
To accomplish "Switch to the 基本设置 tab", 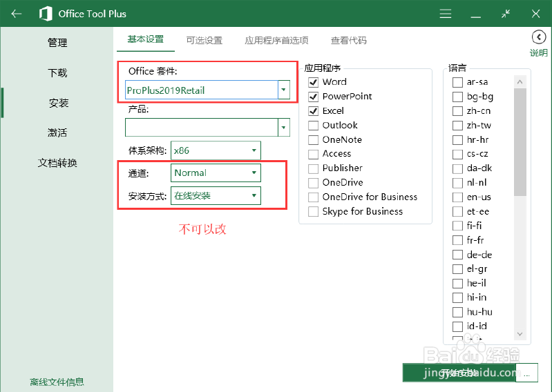I will click(146, 39).
